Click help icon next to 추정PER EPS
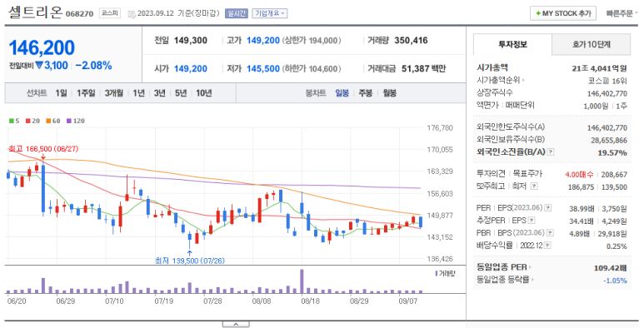The height and width of the screenshot is (328, 644). [532, 221]
